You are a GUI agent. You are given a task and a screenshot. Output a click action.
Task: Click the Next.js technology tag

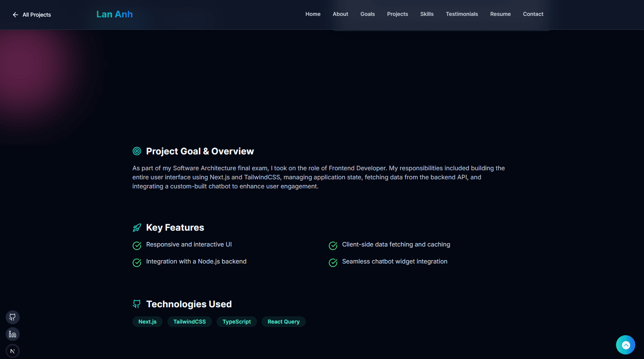click(147, 322)
